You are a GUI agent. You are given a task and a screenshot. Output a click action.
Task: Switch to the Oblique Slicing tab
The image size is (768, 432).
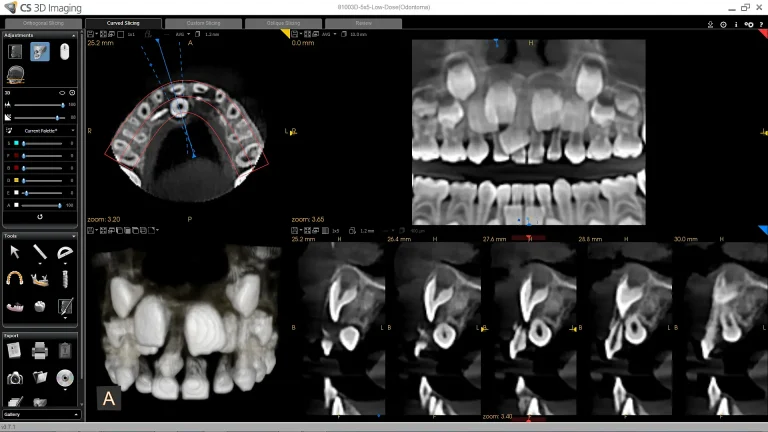pos(284,23)
